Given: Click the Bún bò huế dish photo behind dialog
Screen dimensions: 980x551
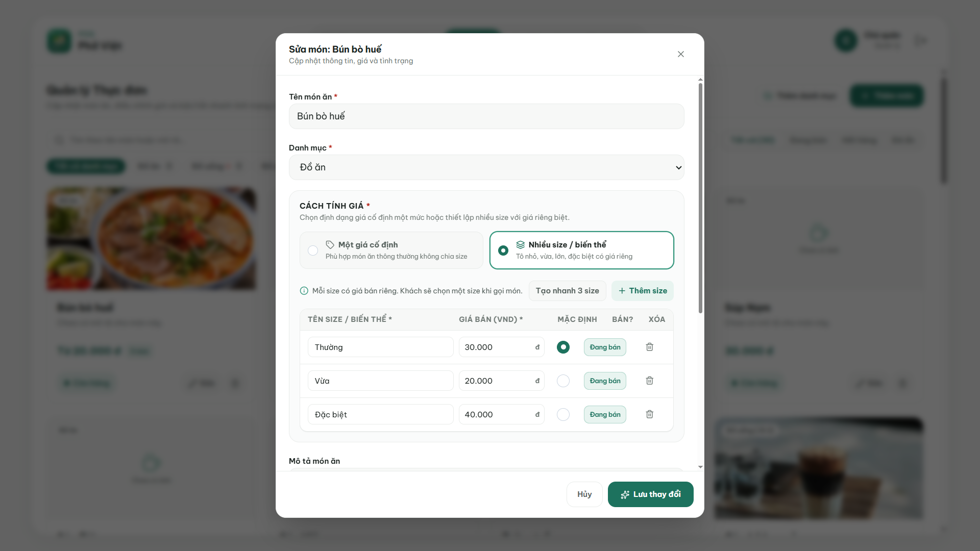Looking at the screenshot, I should (151, 239).
